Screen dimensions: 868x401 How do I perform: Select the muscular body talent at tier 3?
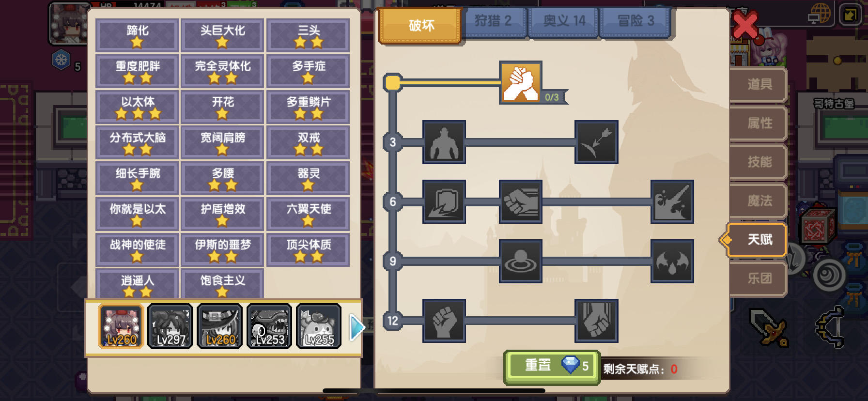444,142
